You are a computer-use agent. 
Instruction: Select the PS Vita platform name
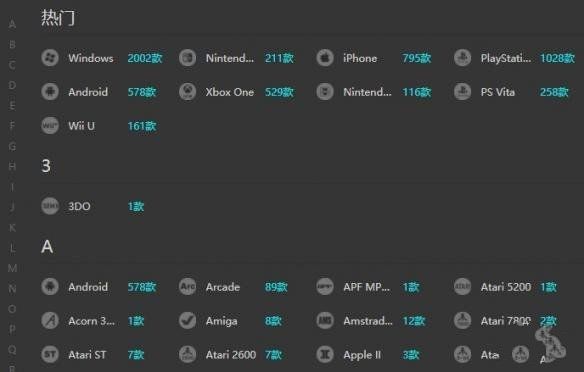point(498,92)
